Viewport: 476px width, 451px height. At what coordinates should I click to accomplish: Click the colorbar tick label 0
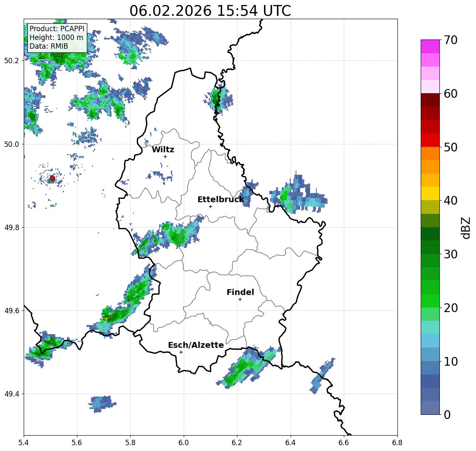click(x=447, y=414)
